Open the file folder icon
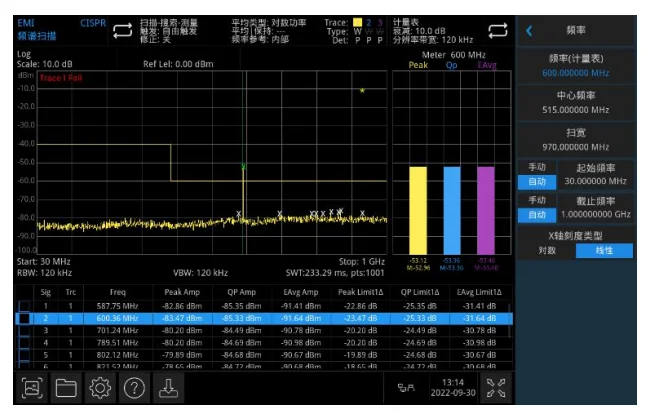This screenshot has height=414, width=650. [x=66, y=391]
